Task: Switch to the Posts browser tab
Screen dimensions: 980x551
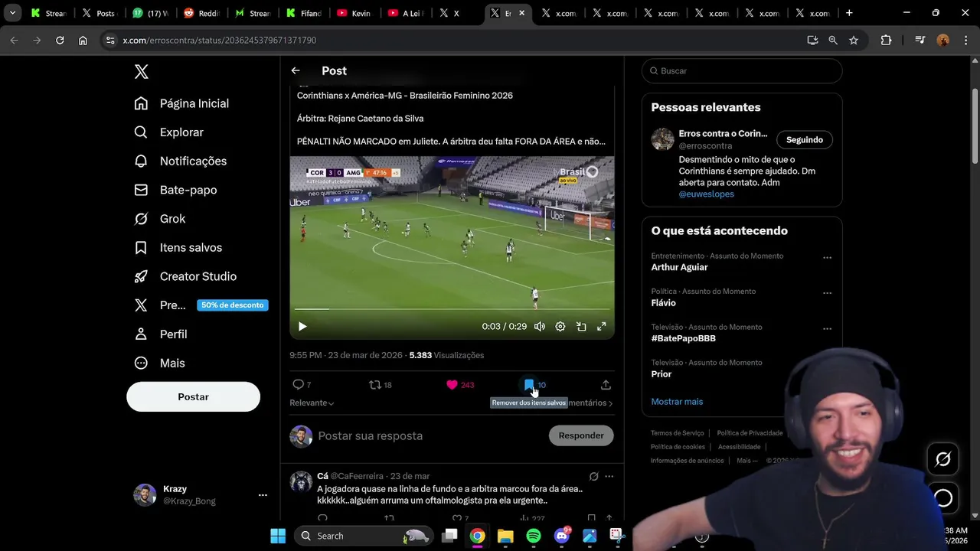Action: point(99,13)
